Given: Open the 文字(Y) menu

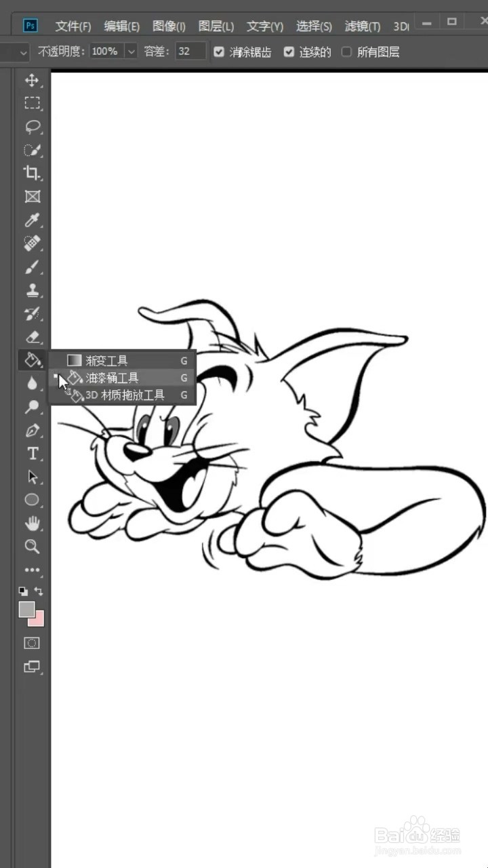Looking at the screenshot, I should pyautogui.click(x=265, y=26).
